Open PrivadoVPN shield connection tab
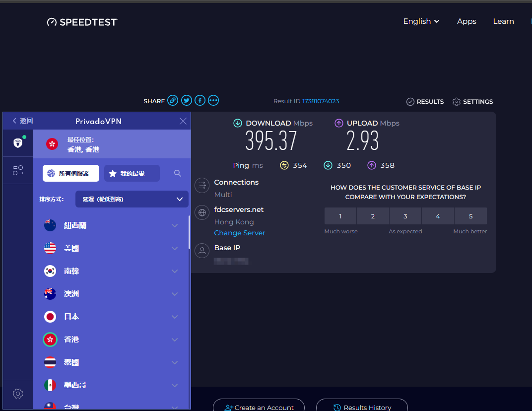532x411 pixels. click(x=18, y=143)
